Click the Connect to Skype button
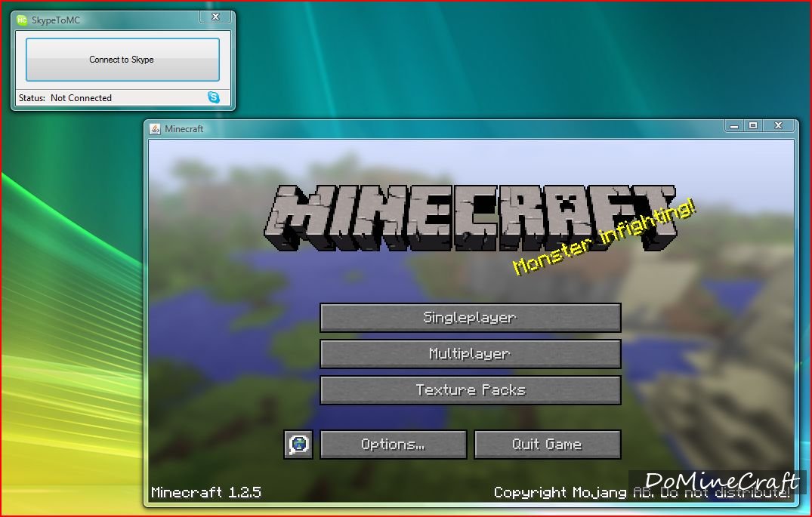The height and width of the screenshot is (517, 812). pos(122,60)
